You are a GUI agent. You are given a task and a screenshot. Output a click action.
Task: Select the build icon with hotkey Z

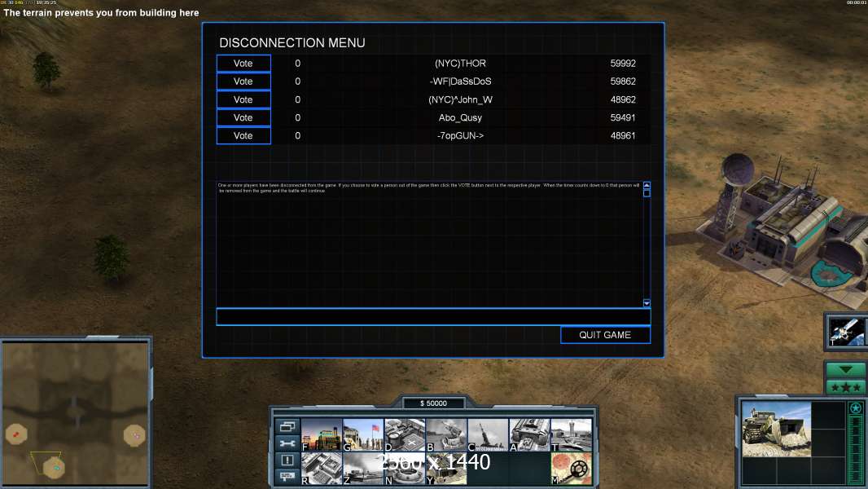pyautogui.click(x=363, y=469)
